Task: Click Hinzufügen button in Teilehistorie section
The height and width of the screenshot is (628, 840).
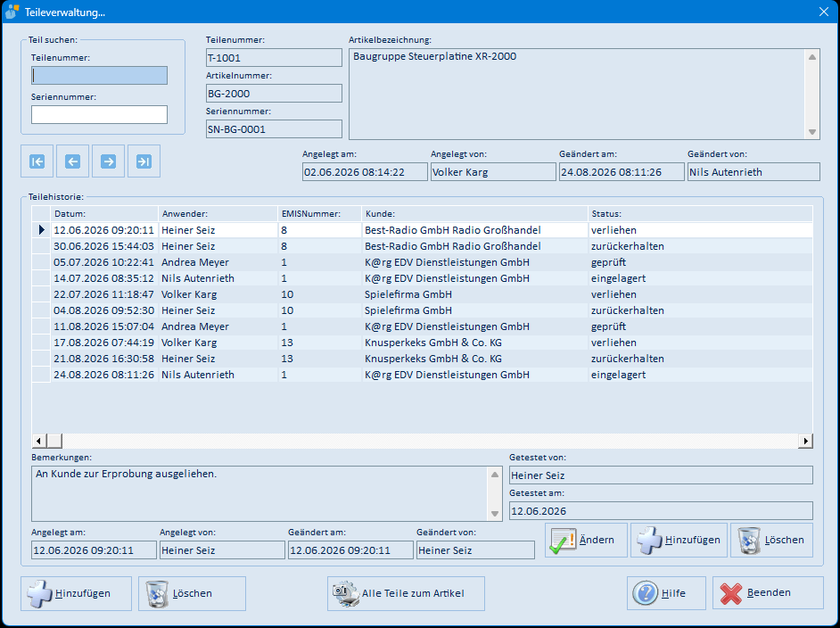Action: [x=679, y=540]
